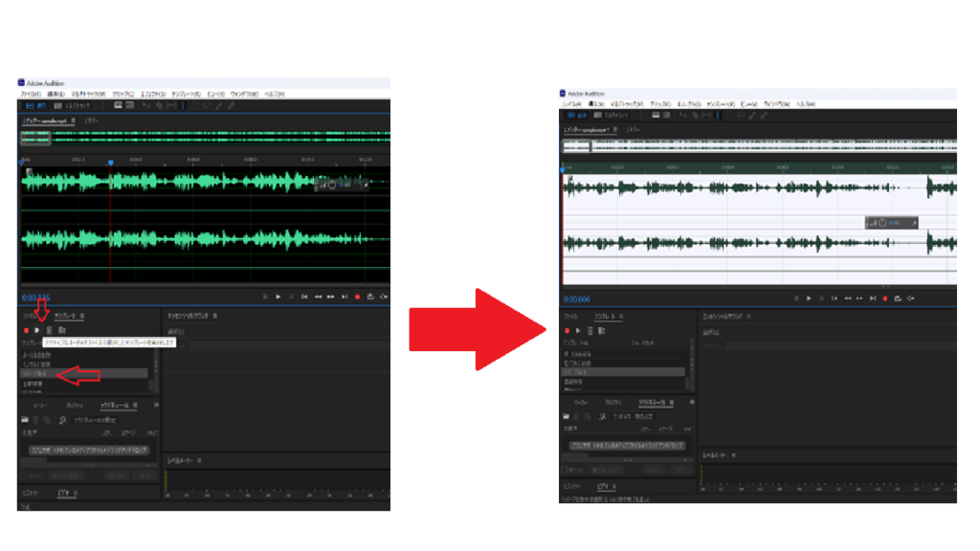Click Fast Forward in the left transport bar
This screenshot has height=551, width=980.
[330, 297]
